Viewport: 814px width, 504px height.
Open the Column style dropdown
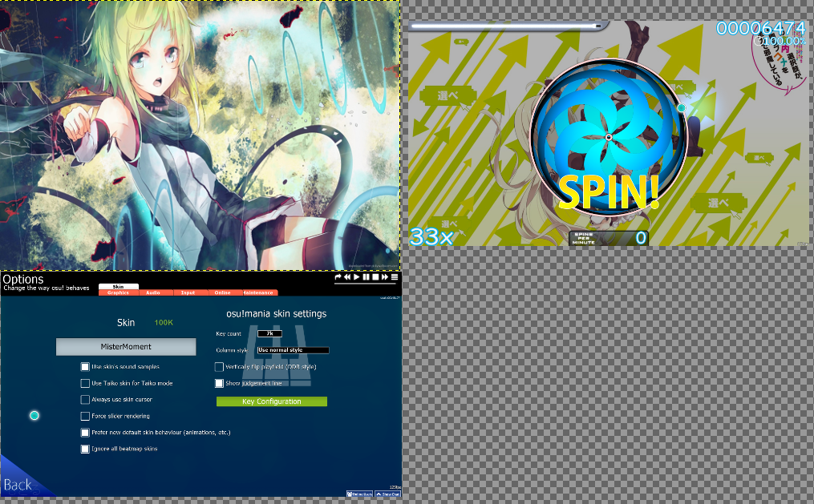(294, 350)
